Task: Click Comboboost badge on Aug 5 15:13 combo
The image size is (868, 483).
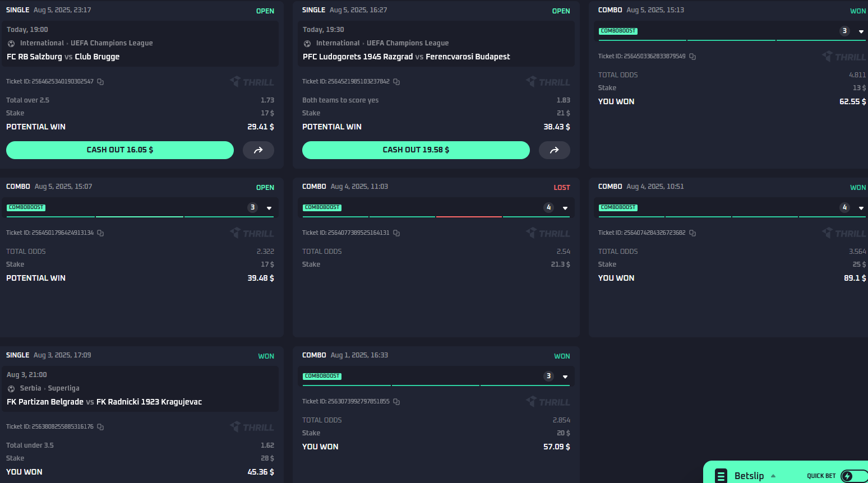Action: 618,31
